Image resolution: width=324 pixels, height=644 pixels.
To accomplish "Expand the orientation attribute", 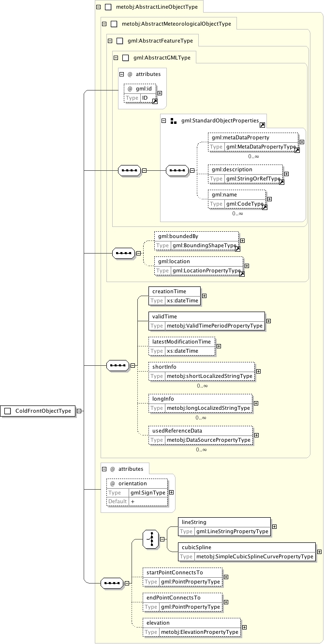I will (x=171, y=492).
